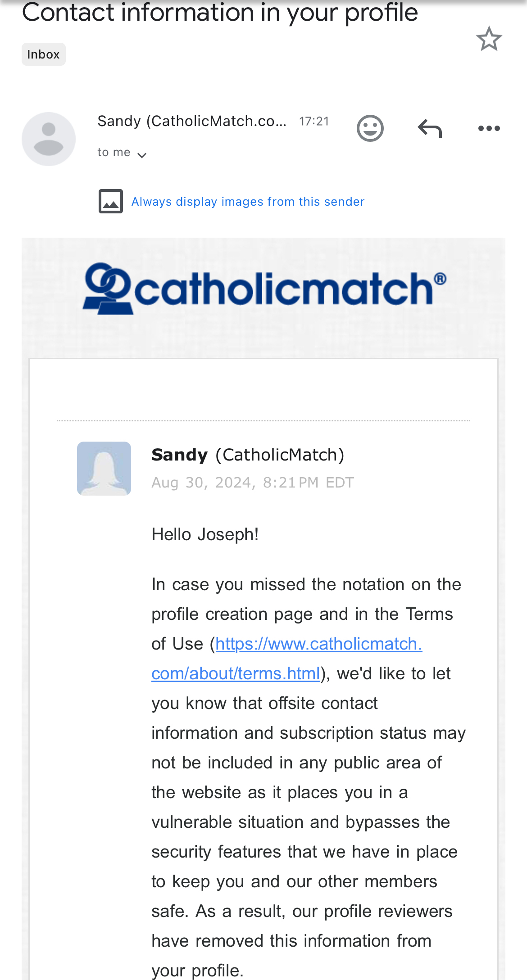527x980 pixels.
Task: Click the image placeholder icon
Action: pos(111,201)
